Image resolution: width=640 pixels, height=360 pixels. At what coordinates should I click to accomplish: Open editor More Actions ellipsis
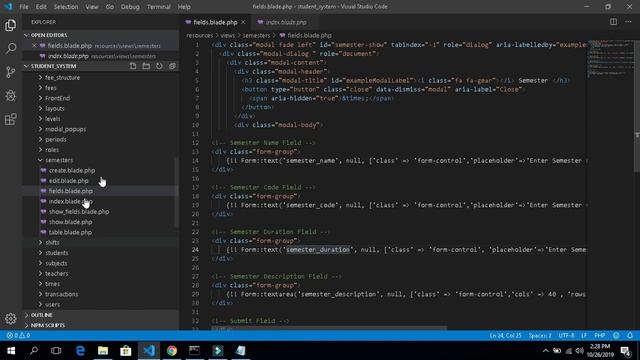pos(628,22)
